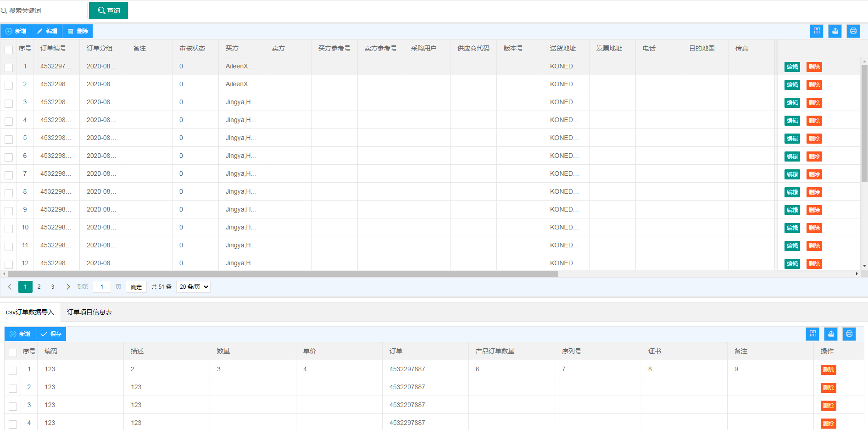Click orange 删除 button in order row 1

point(814,67)
